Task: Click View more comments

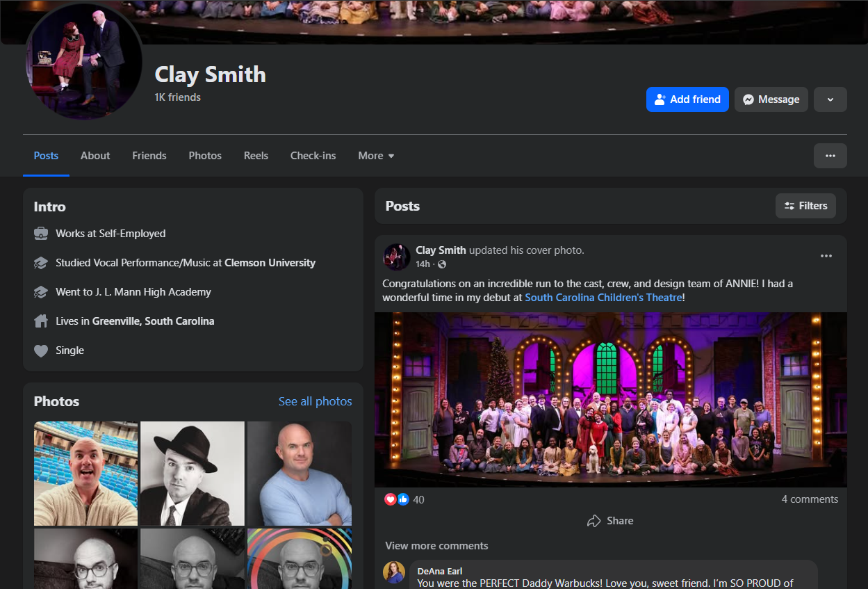Action: point(436,546)
